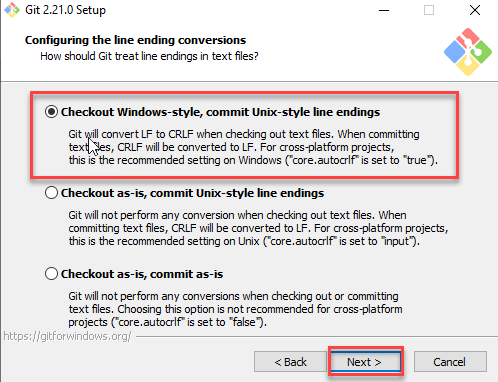
Task: Choose radio Checkout as-is, commit Unix-style
Action: click(51, 193)
